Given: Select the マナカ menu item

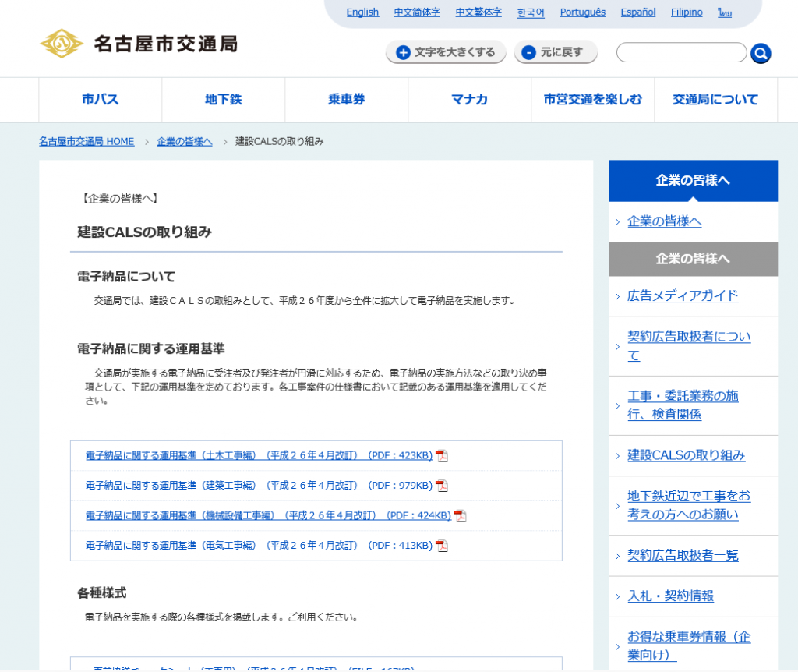Looking at the screenshot, I should coord(470,100).
